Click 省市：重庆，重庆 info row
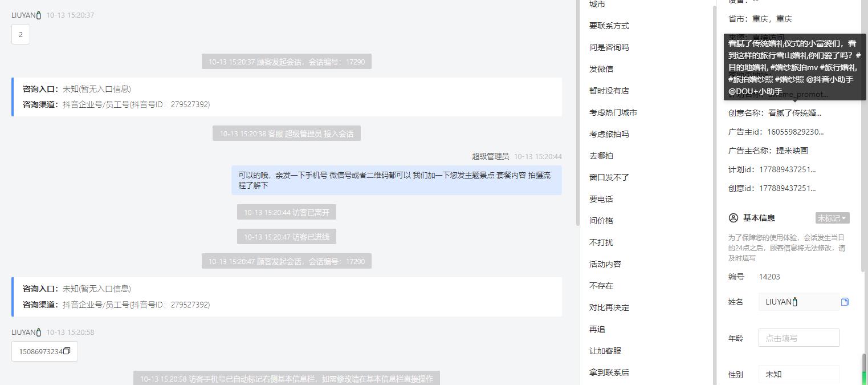The height and width of the screenshot is (385, 868). [760, 19]
